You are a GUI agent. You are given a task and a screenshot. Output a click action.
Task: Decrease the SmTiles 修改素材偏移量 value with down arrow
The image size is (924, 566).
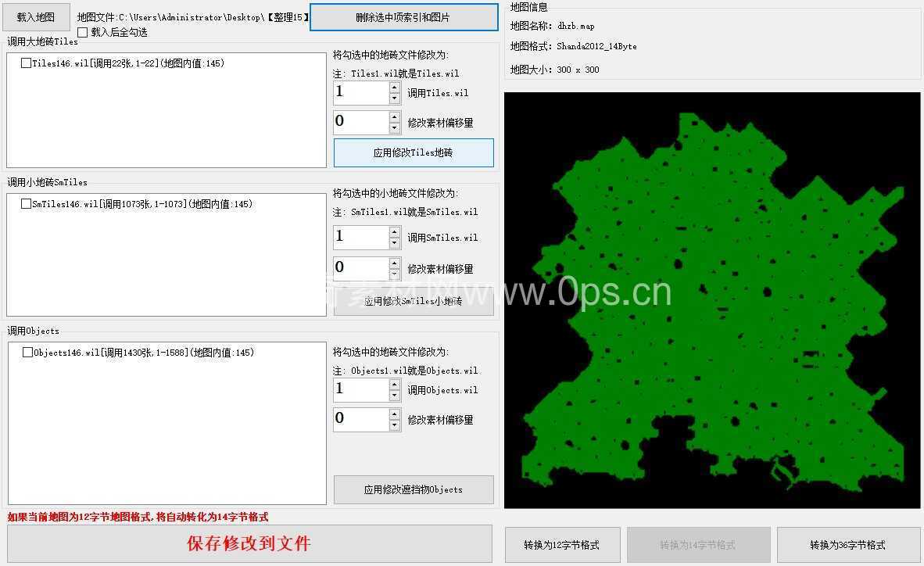395,274
